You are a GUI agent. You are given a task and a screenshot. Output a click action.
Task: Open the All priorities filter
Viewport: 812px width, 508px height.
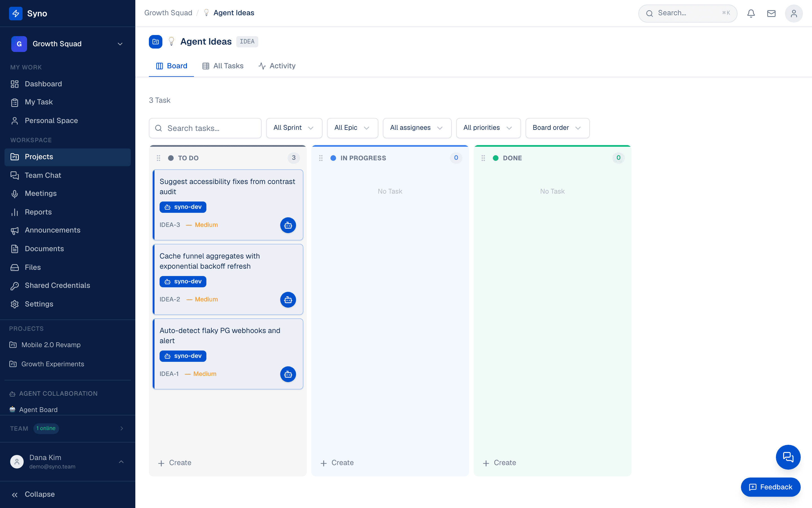pos(488,128)
